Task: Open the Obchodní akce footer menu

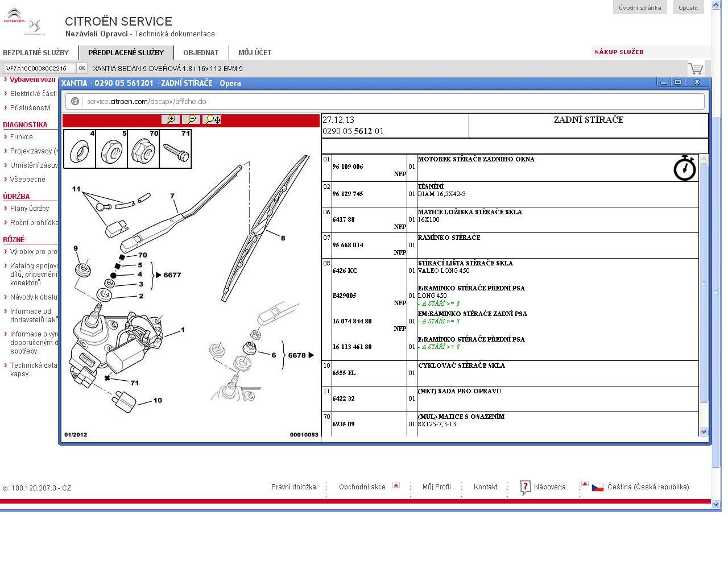Action: pos(362,487)
